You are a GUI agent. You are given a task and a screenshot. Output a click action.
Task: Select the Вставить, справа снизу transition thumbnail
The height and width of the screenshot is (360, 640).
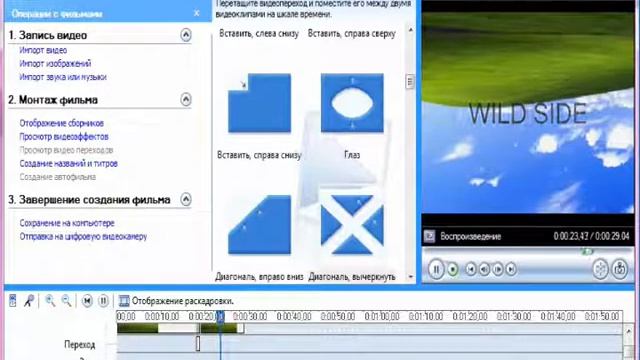(x=260, y=103)
